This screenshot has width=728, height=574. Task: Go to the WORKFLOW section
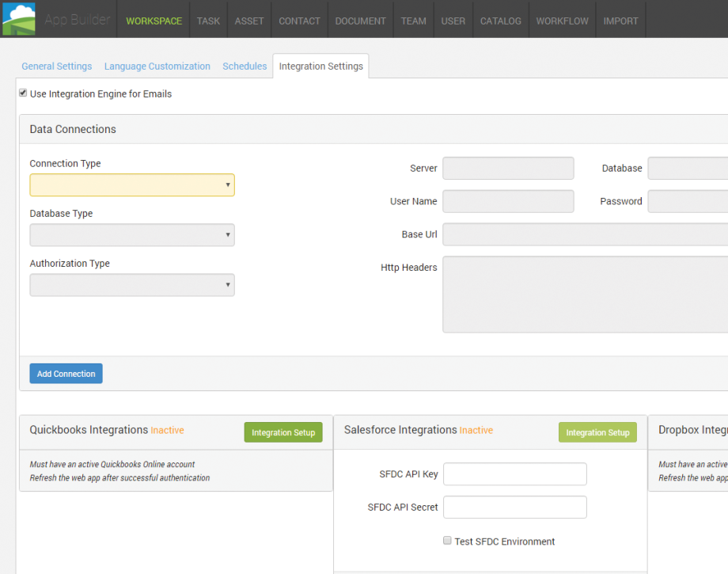(x=562, y=20)
